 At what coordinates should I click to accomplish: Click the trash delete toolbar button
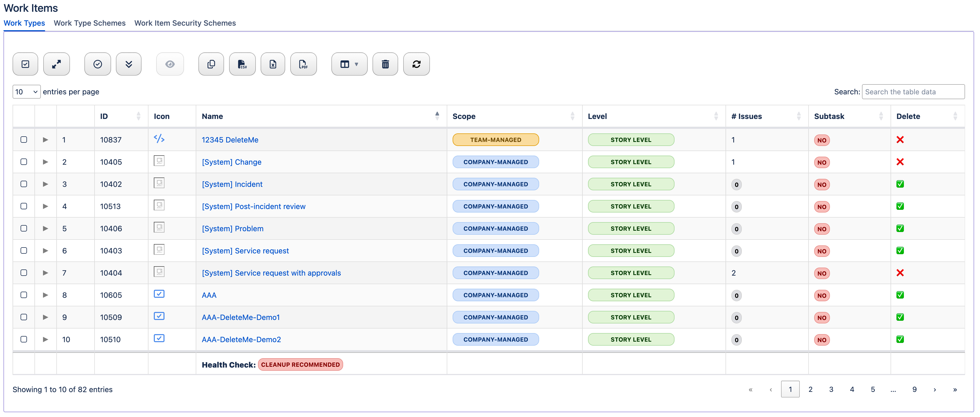(x=385, y=64)
